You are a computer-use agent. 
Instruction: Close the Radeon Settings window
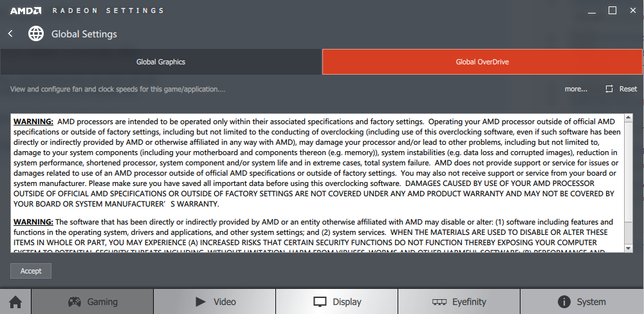pyautogui.click(x=633, y=11)
